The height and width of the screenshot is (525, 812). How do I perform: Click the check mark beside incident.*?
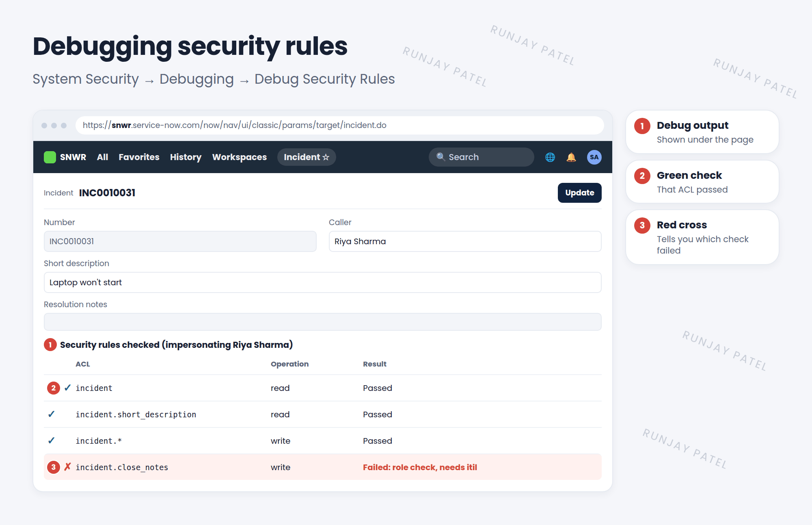pos(52,441)
